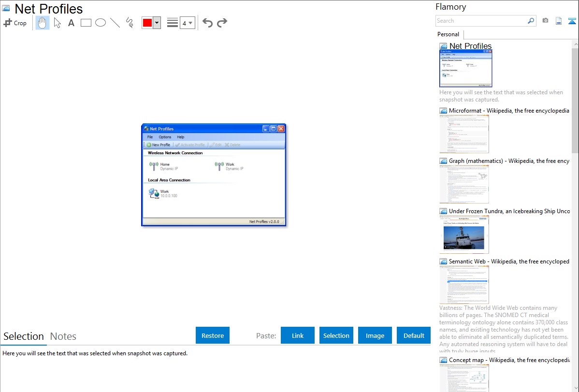Screen dimensions: 579x392
Task: Paste as Selection button
Action: (x=336, y=335)
